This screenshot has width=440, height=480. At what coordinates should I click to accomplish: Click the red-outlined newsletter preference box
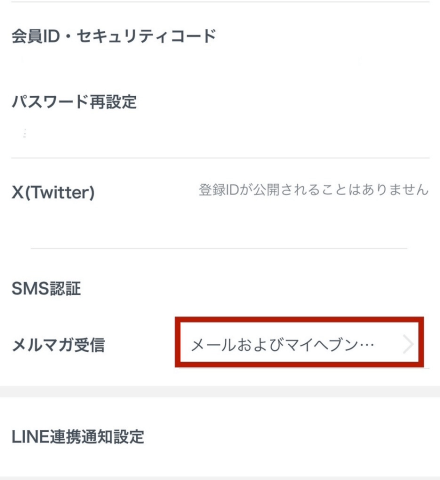click(x=299, y=342)
